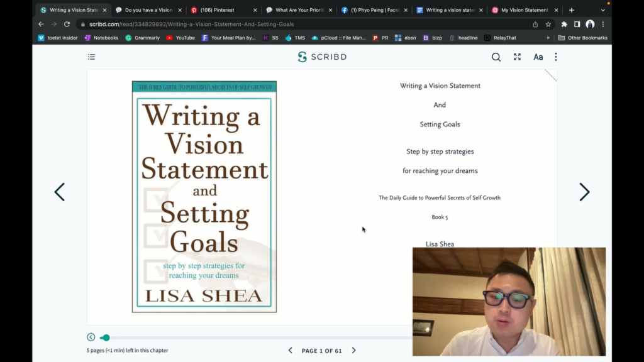Switch to the second Writing a vision statement tab

pos(449,10)
